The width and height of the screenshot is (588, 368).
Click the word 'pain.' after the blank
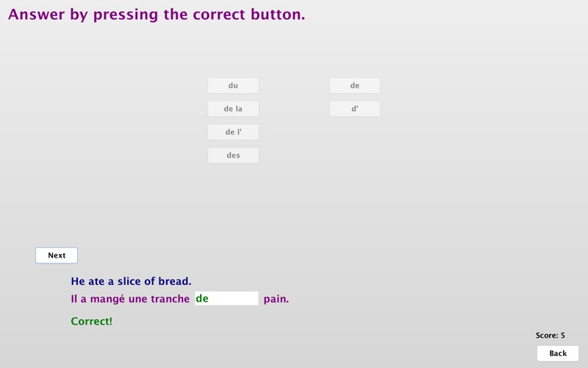276,299
